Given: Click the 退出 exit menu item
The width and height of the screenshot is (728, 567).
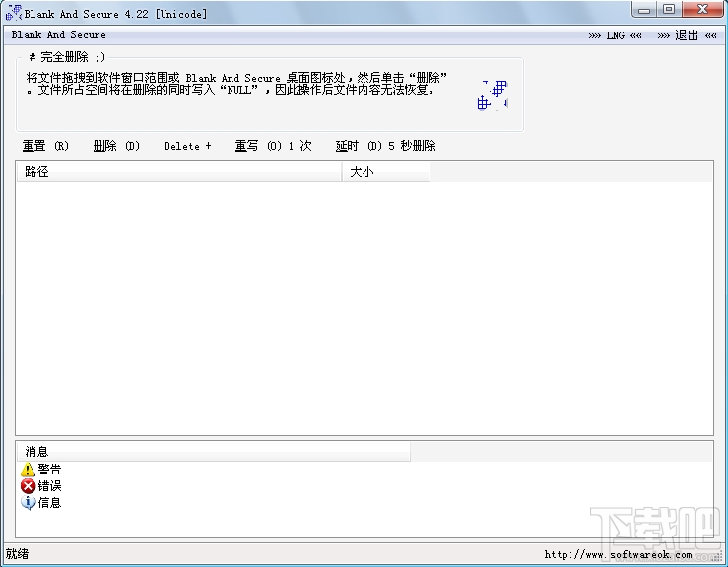Looking at the screenshot, I should (687, 35).
